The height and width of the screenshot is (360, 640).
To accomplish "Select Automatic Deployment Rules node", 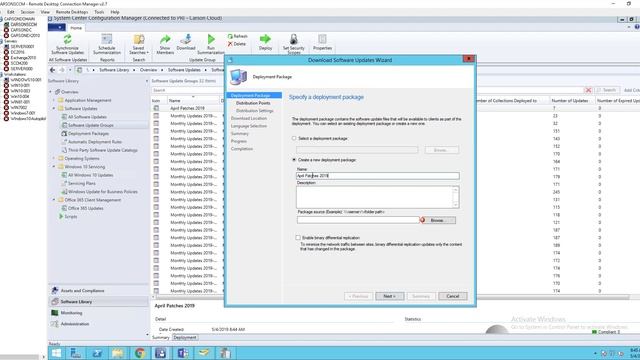I will [x=95, y=142].
